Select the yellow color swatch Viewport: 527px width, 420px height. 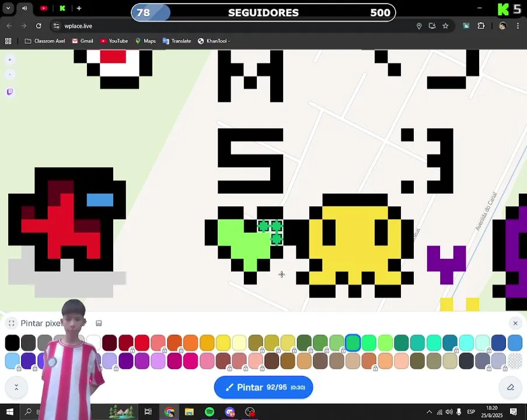[x=223, y=343]
